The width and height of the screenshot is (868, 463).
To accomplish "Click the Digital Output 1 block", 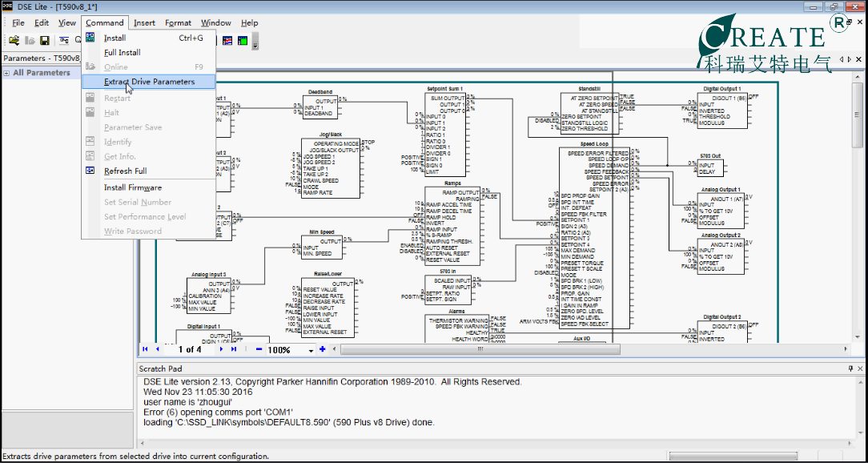I will (x=721, y=110).
